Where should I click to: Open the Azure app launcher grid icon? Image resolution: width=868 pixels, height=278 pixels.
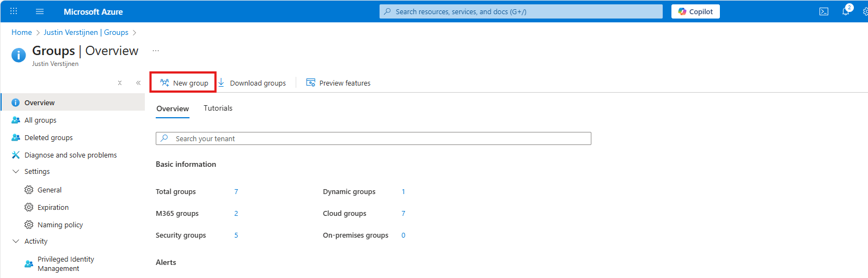tap(14, 11)
